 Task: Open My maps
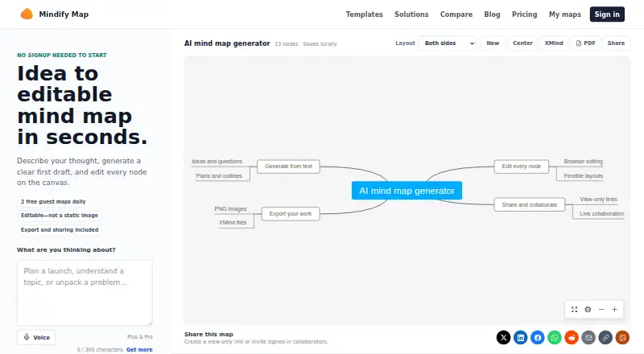[x=565, y=14]
